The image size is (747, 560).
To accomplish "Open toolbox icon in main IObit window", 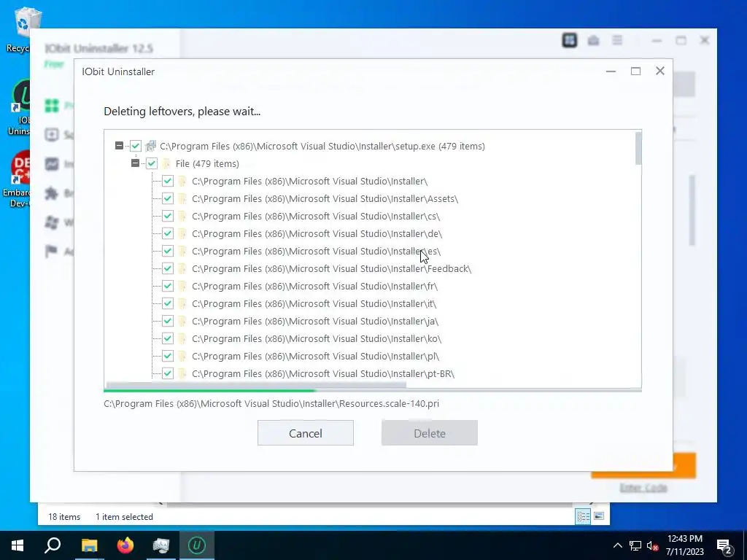I will [593, 41].
